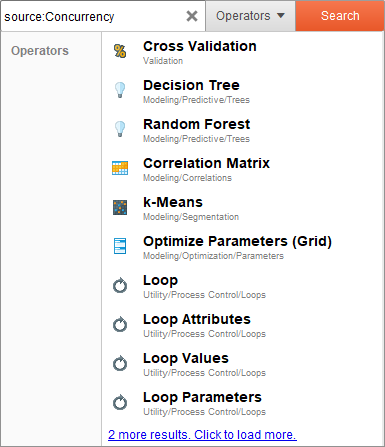
Task: Click the k-Means scatter icon
Action: (120, 207)
